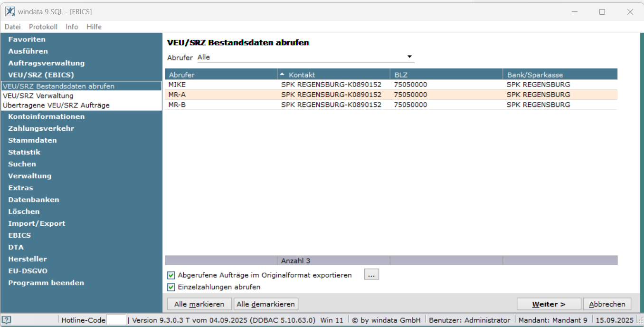Click the '...' browse button for export path

pos(371,275)
